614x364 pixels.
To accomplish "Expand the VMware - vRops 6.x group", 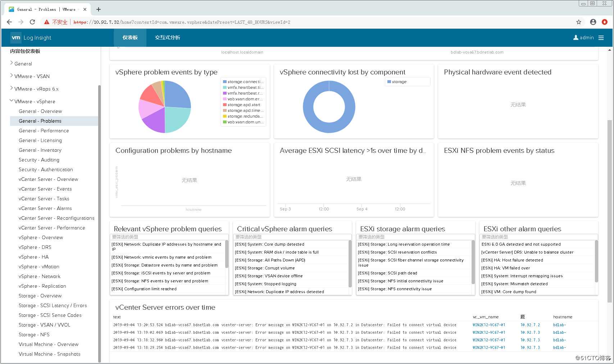I will 12,88.
